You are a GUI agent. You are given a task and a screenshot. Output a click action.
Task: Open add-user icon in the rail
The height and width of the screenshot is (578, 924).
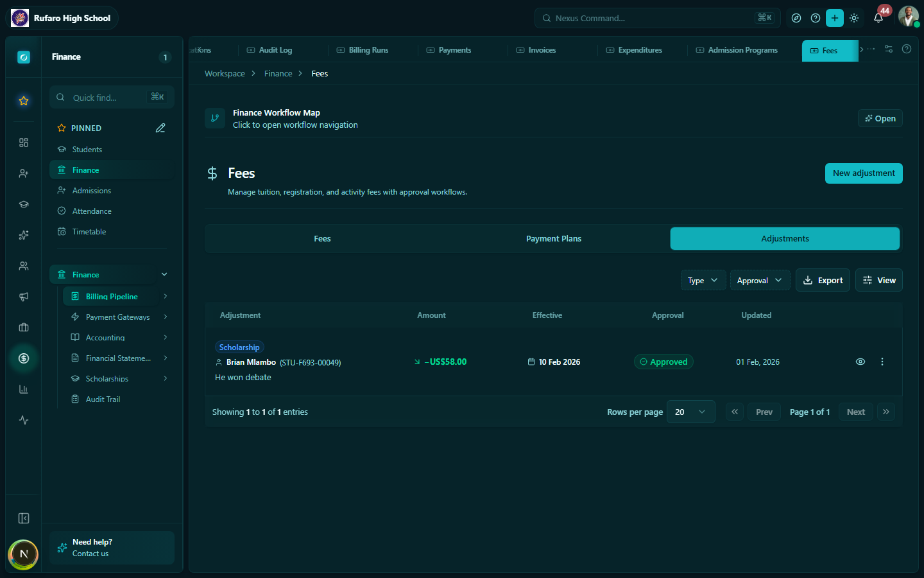tap(24, 173)
